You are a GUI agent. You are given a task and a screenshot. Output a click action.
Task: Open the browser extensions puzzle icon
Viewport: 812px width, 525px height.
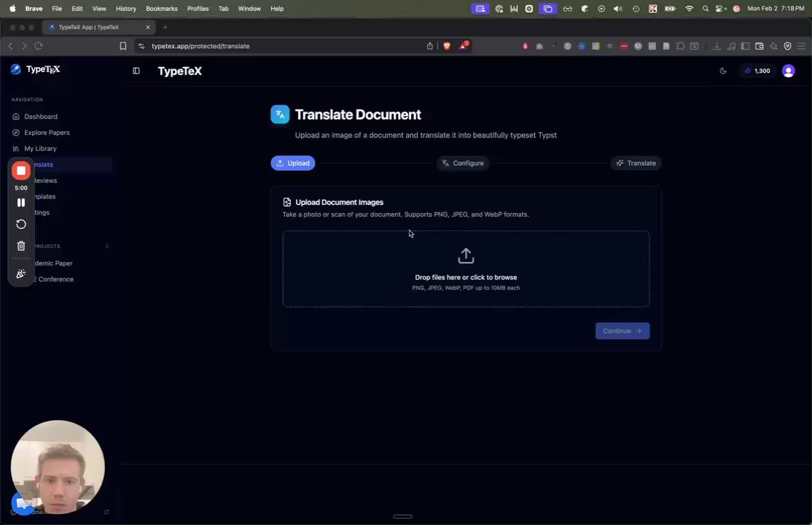pos(681,46)
